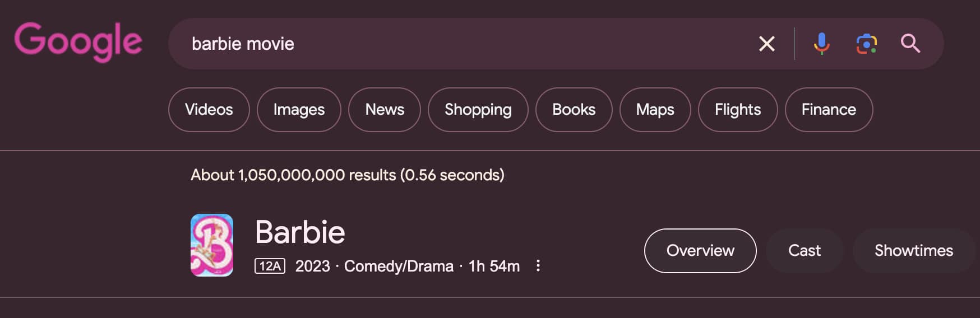Select the Overview tab for Barbie
This screenshot has height=318, width=980.
point(700,251)
